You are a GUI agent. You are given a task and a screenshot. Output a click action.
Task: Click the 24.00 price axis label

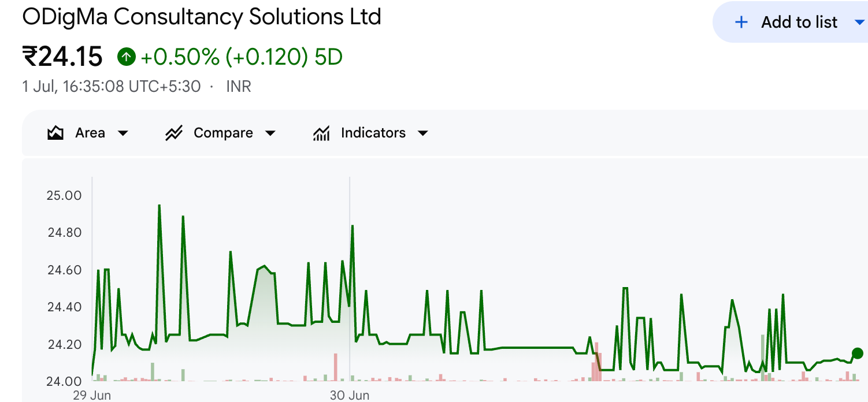64,381
